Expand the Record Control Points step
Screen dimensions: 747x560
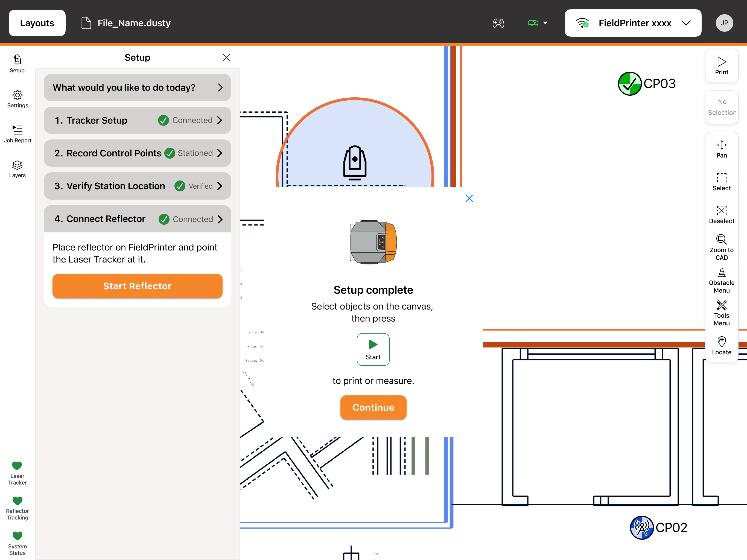pyautogui.click(x=138, y=153)
